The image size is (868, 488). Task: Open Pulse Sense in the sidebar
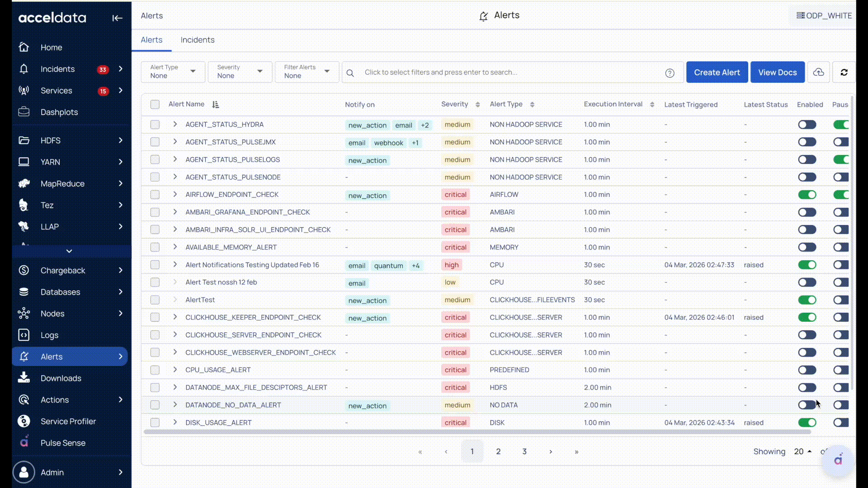63,443
